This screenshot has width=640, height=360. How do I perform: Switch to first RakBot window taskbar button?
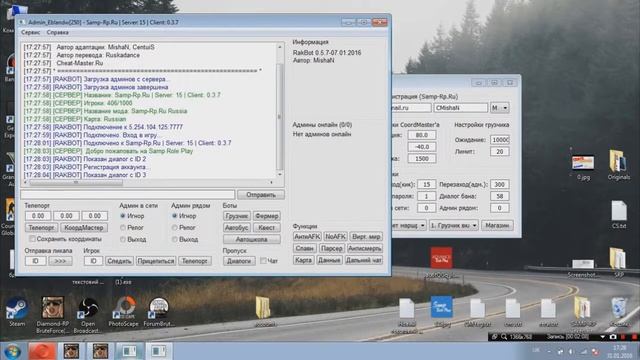[129, 351]
